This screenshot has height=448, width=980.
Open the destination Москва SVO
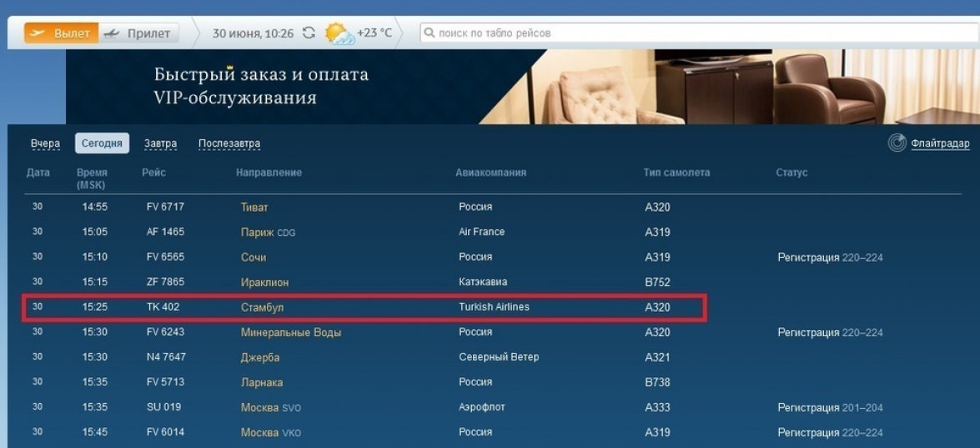click(271, 407)
